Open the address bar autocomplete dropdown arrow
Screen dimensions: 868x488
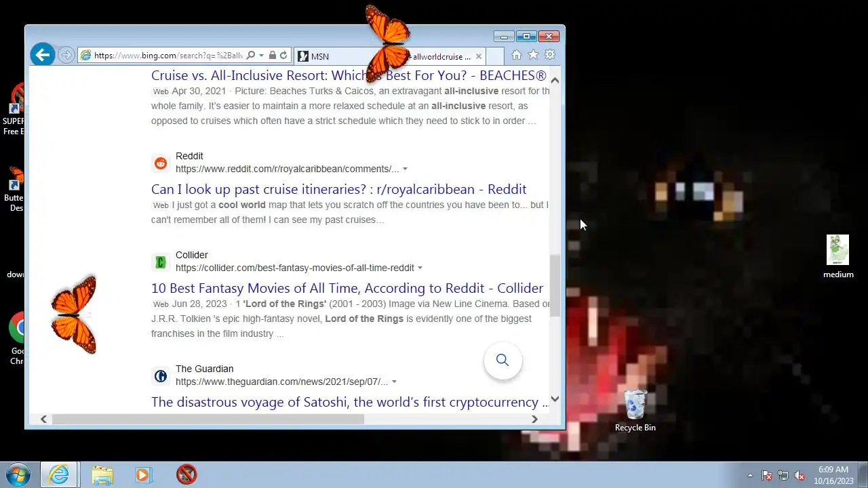[x=261, y=56]
